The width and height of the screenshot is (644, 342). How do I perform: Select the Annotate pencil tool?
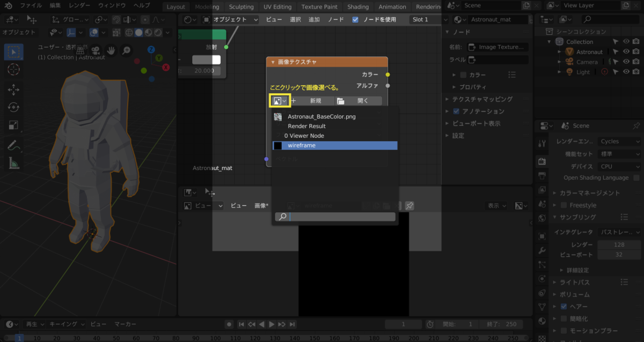click(x=14, y=146)
